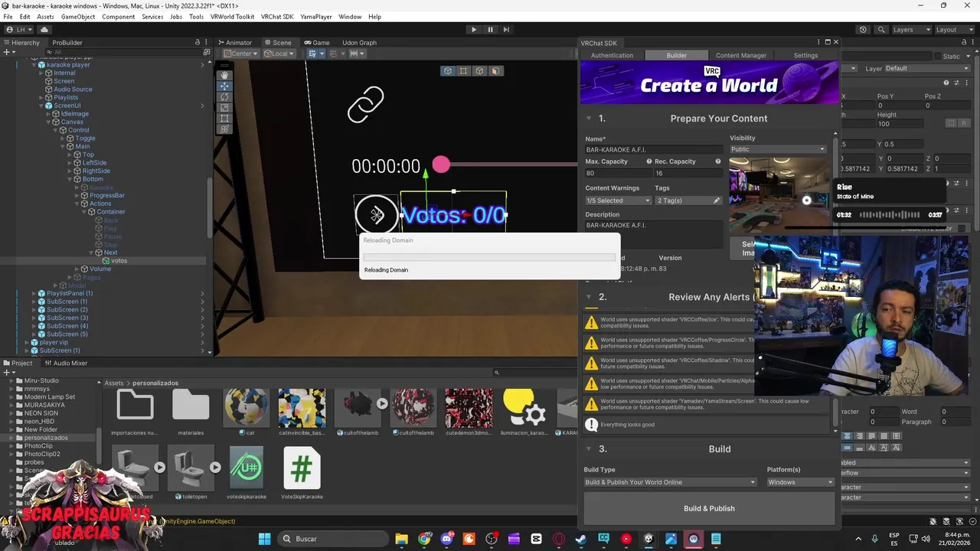The height and width of the screenshot is (551, 980).
Task: Click the Build & Publish button
Action: click(x=709, y=508)
